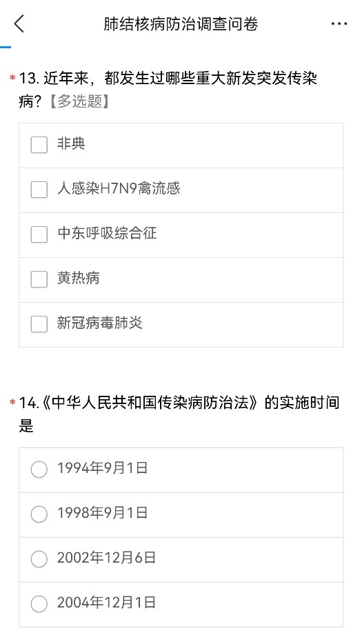Tap the 黄热病 label text
Screen dimensions: 362x644
[x=79, y=278]
